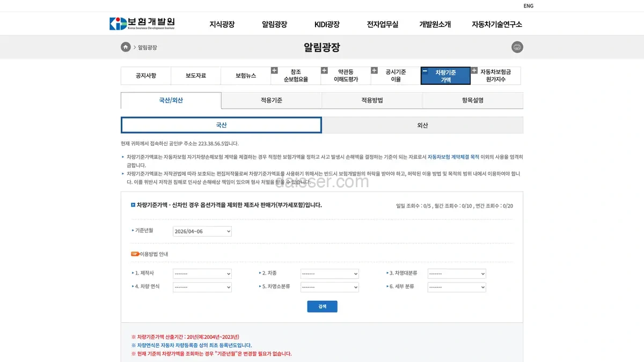The image size is (644, 362).
Task: Click the 차량연식은 자동차 차량등록증 notice line
Action: [192, 345]
